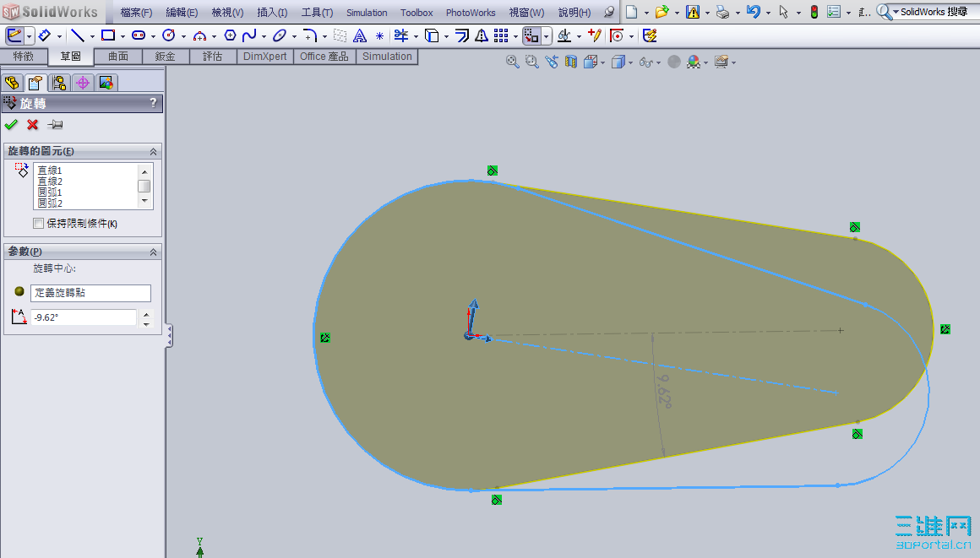Click Zoom to Fit in view toolbar

point(513,62)
